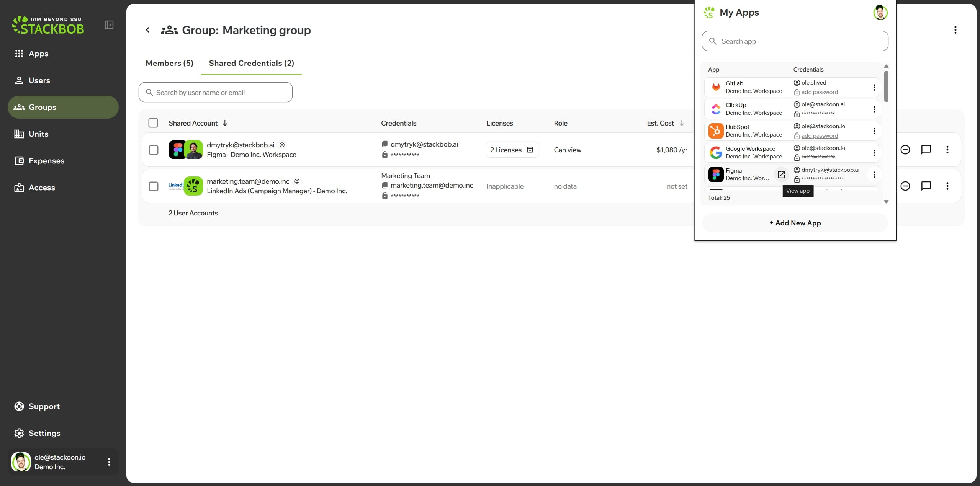Click the back arrow beside Group title
The width and height of the screenshot is (980, 486).
pyautogui.click(x=148, y=30)
